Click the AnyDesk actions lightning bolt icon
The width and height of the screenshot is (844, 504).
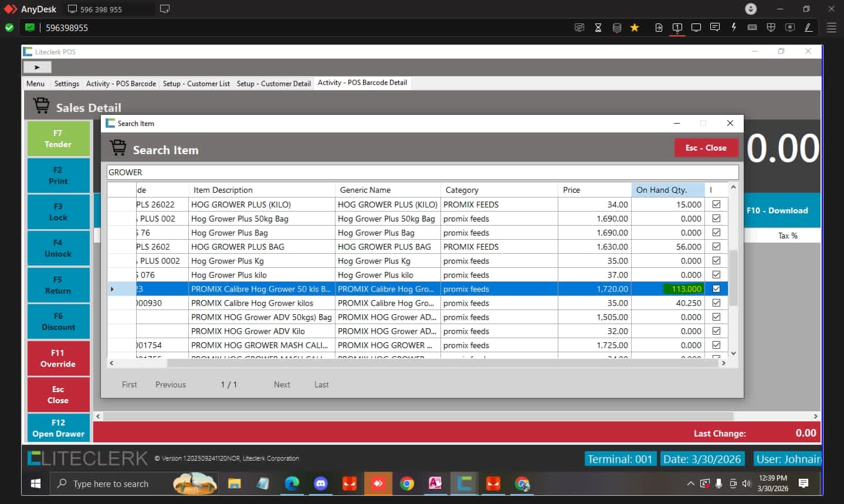pyautogui.click(x=733, y=28)
